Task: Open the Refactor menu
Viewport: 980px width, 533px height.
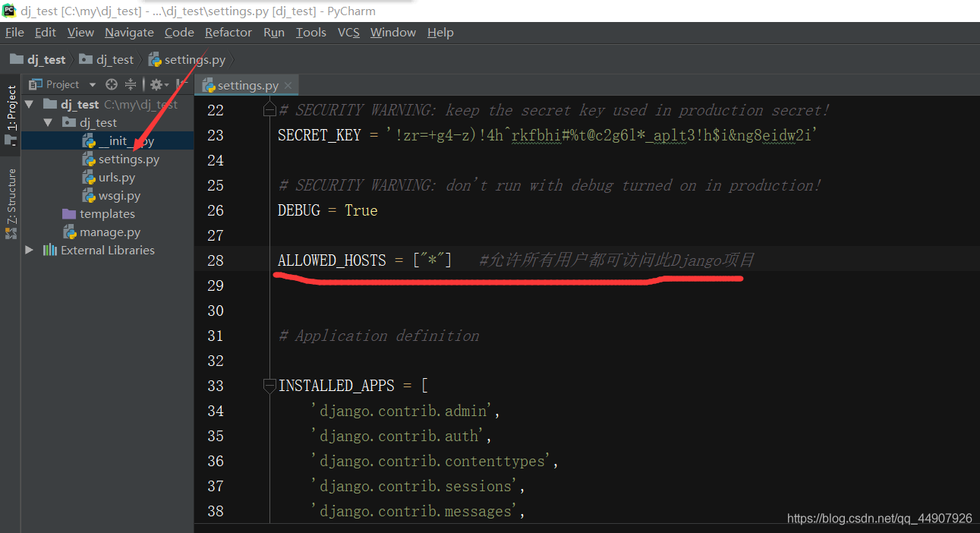Action: point(228,33)
